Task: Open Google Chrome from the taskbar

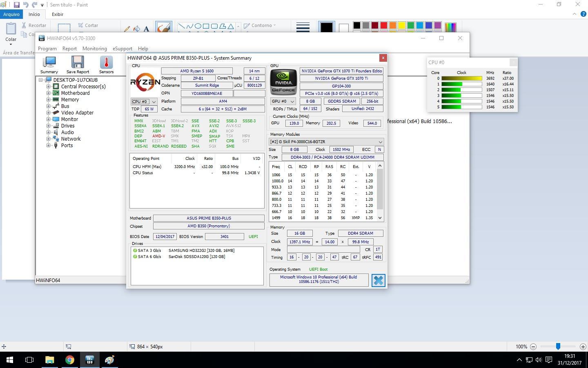Action: (70, 360)
